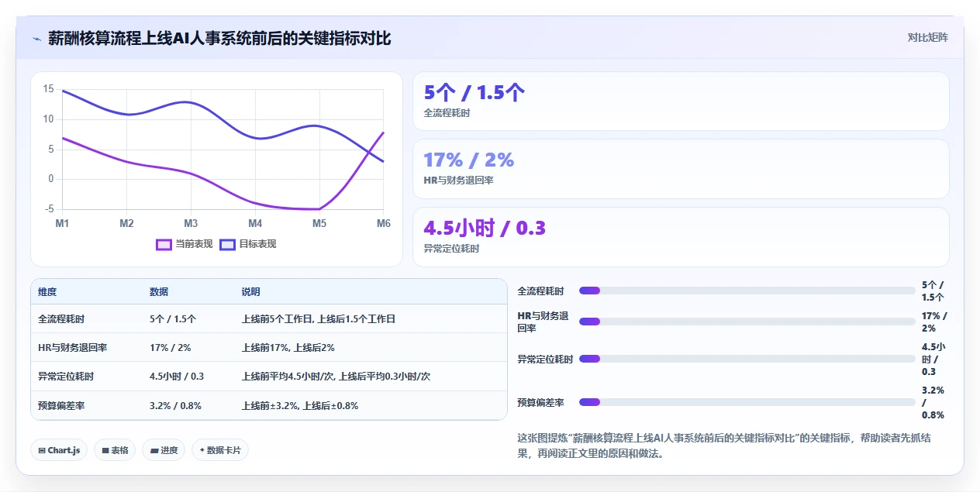Click table cell 全流程耗时
This screenshot has height=492, width=980.
tap(61, 319)
